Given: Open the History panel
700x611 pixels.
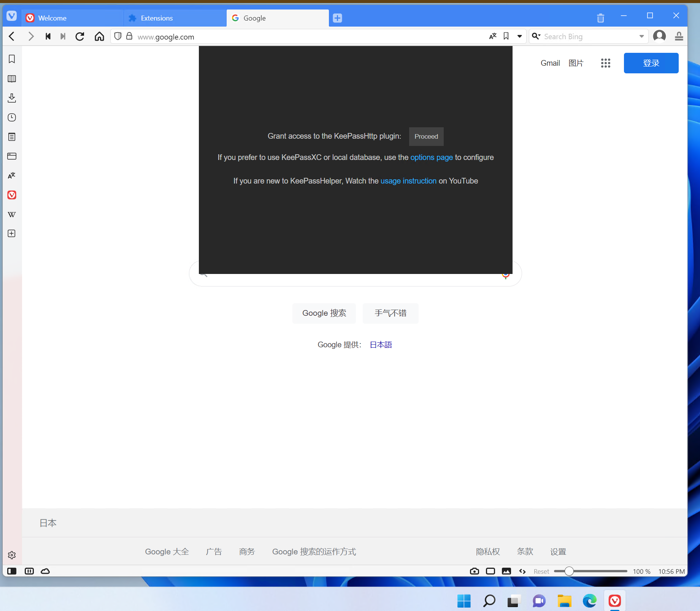Looking at the screenshot, I should 12,117.
